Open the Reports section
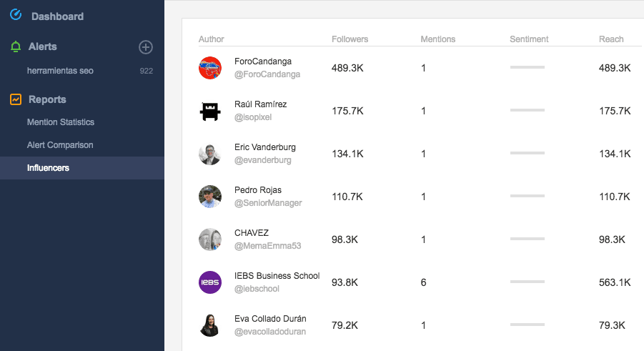This screenshot has height=351, width=644. [47, 99]
